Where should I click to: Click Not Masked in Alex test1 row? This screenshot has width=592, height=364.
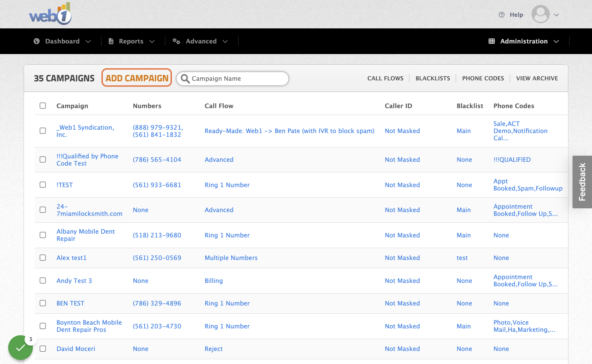coord(402,258)
